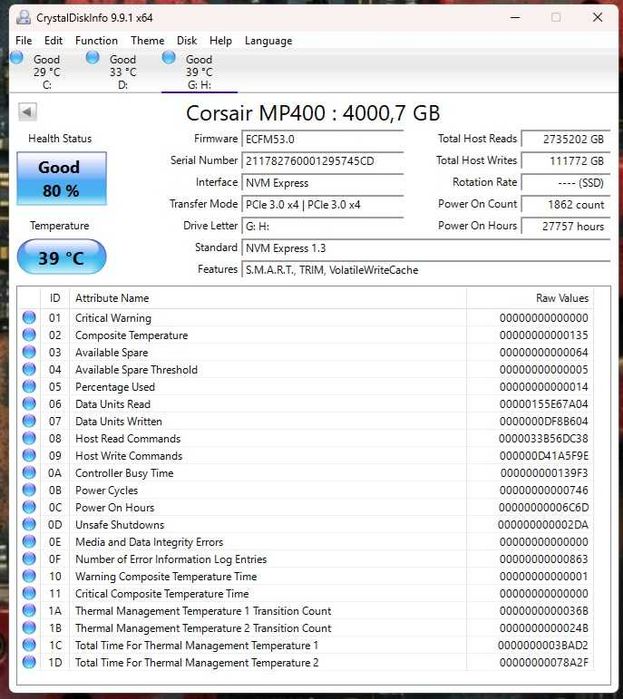
Task: Close the CrystalDiskInfo window
Action: click(598, 17)
